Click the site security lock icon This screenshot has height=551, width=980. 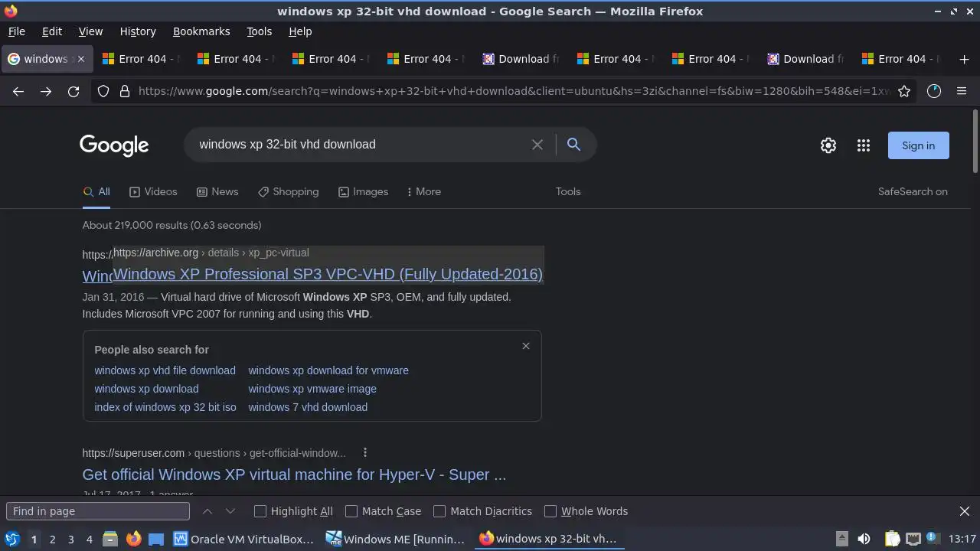(x=124, y=91)
